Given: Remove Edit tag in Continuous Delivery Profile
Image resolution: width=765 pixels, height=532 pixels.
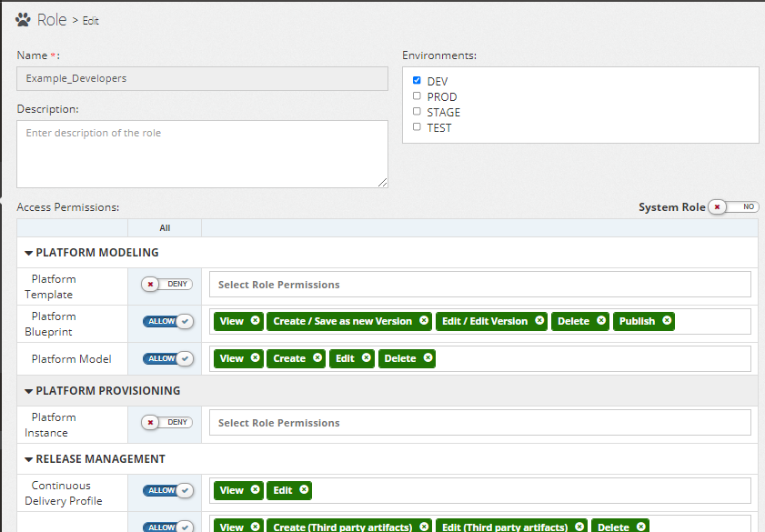Looking at the screenshot, I should coord(304,490).
